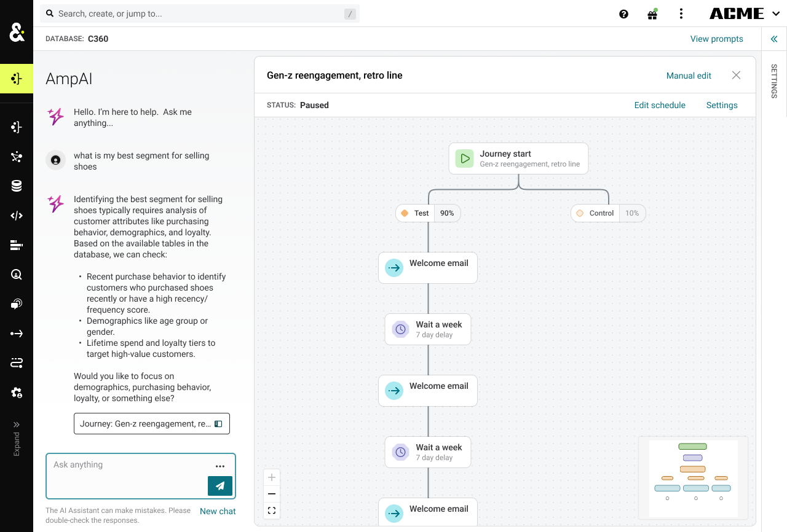This screenshot has width=787, height=532.
Task: Open the chat input ellipsis options
Action: (220, 466)
